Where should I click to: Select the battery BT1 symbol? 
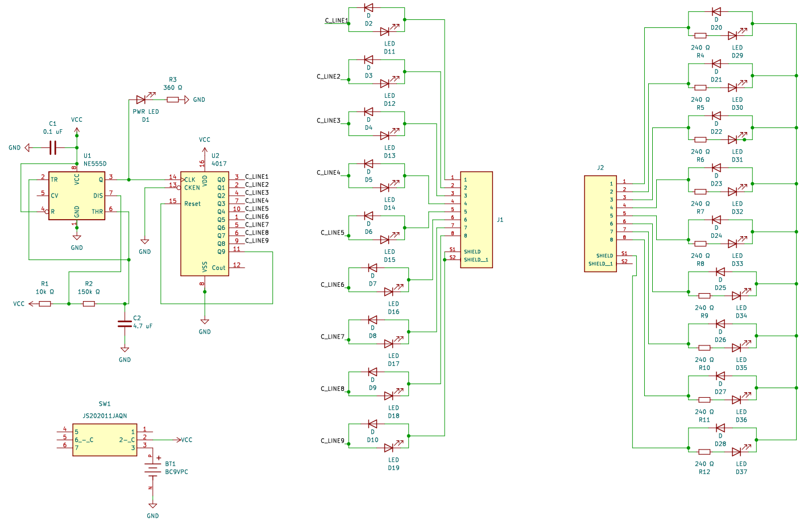152,468
